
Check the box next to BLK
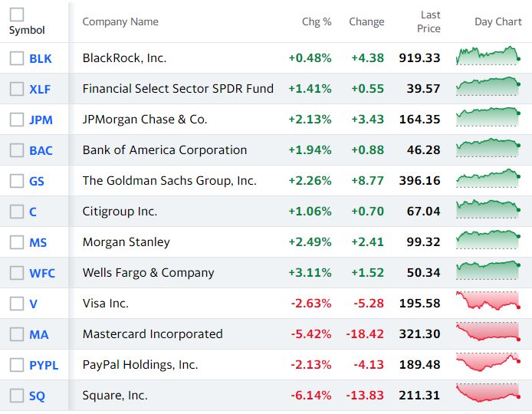[17, 58]
